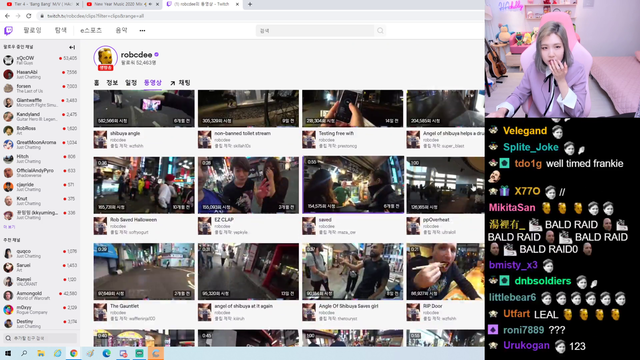Open Asmongold in recommended channels

click(40, 296)
